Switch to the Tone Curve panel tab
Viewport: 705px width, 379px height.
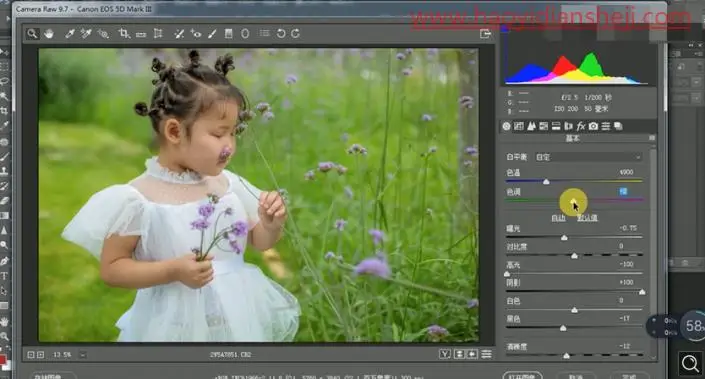(518, 126)
